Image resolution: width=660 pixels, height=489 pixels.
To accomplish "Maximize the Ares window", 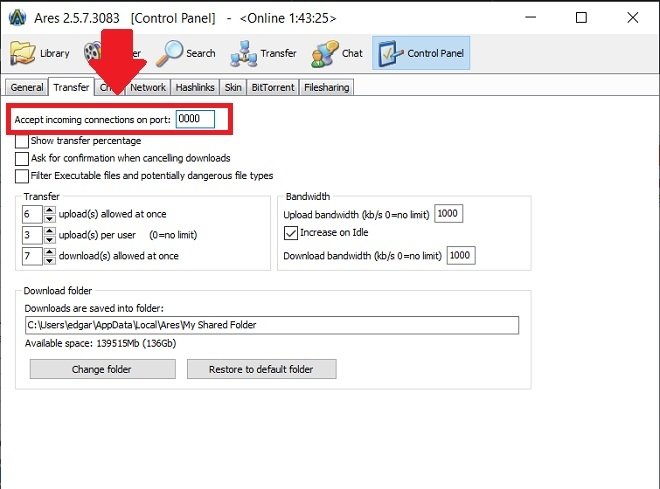I will [581, 18].
